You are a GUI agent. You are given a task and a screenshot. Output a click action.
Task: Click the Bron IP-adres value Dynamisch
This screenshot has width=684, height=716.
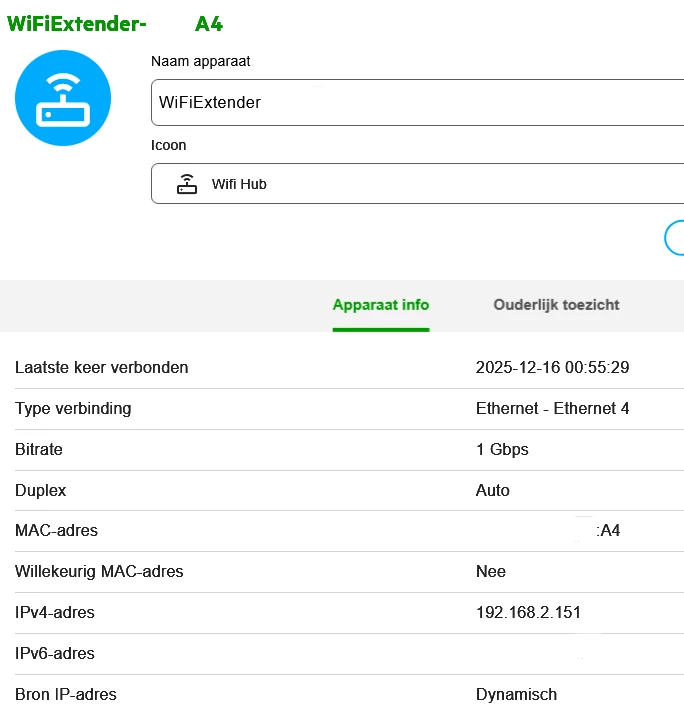coord(516,694)
